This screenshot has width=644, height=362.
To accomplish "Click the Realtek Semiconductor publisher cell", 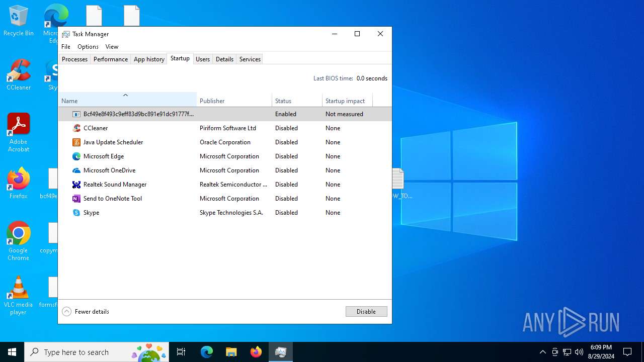I will pos(233,185).
